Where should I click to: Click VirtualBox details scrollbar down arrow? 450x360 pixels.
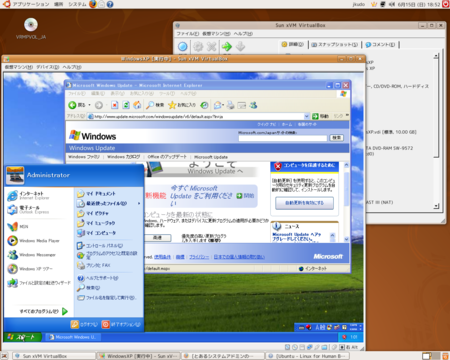pos(436,206)
